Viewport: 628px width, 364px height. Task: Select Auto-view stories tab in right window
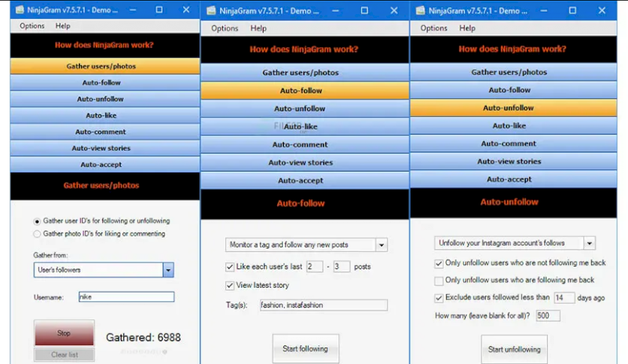point(513,162)
